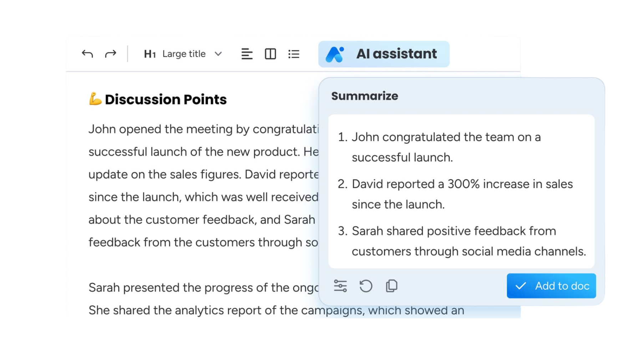Expand the chevron beside Large title
The image size is (644, 337).
pyautogui.click(x=218, y=54)
